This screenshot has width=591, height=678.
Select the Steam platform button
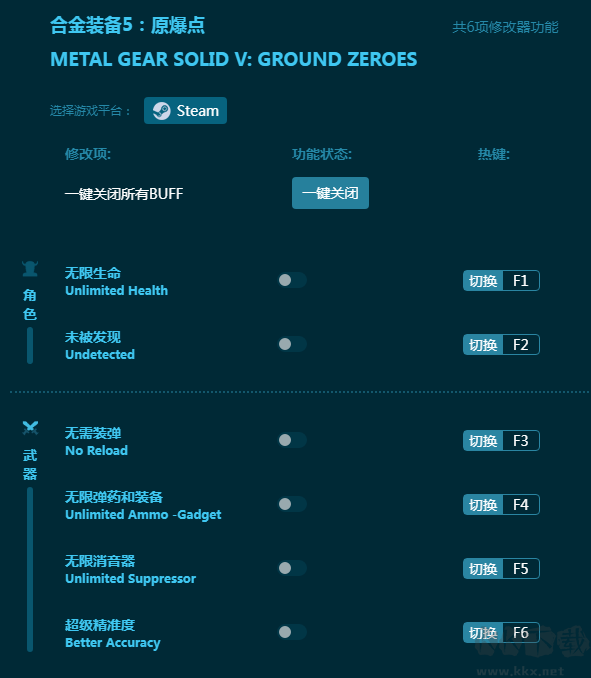click(185, 111)
